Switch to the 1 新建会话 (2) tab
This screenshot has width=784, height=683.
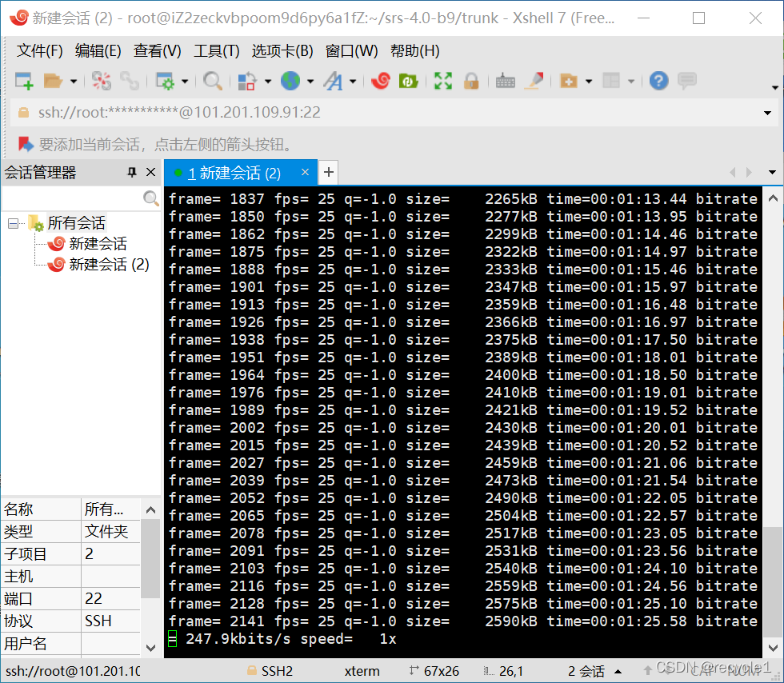coord(234,173)
